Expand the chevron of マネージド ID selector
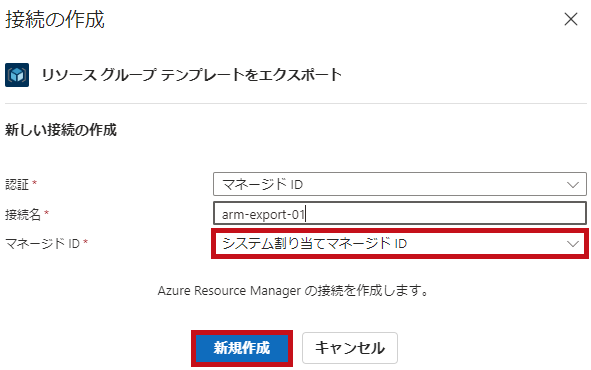 [573, 244]
